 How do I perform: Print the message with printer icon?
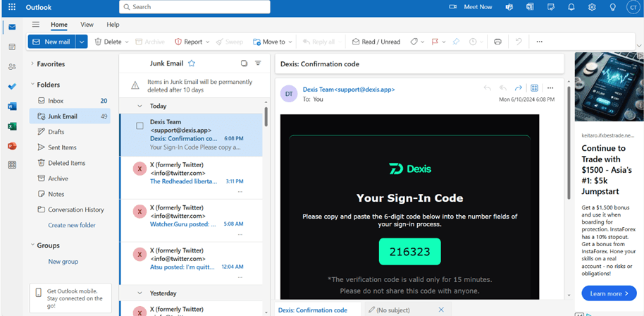pos(497,42)
